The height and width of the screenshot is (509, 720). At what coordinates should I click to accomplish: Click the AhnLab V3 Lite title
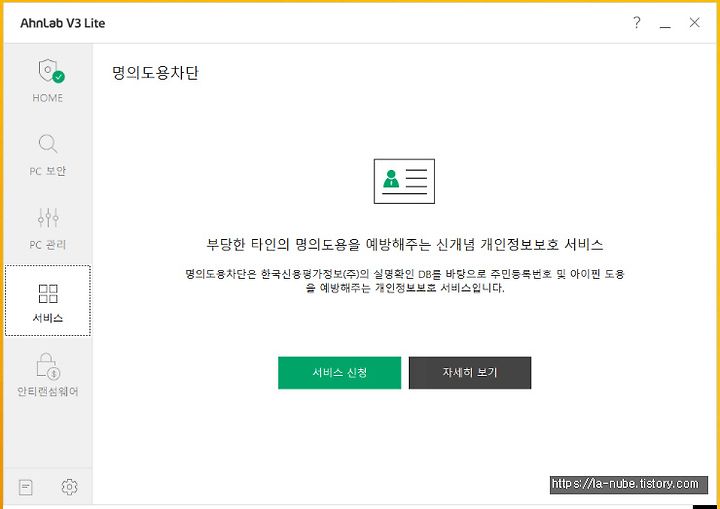62,23
